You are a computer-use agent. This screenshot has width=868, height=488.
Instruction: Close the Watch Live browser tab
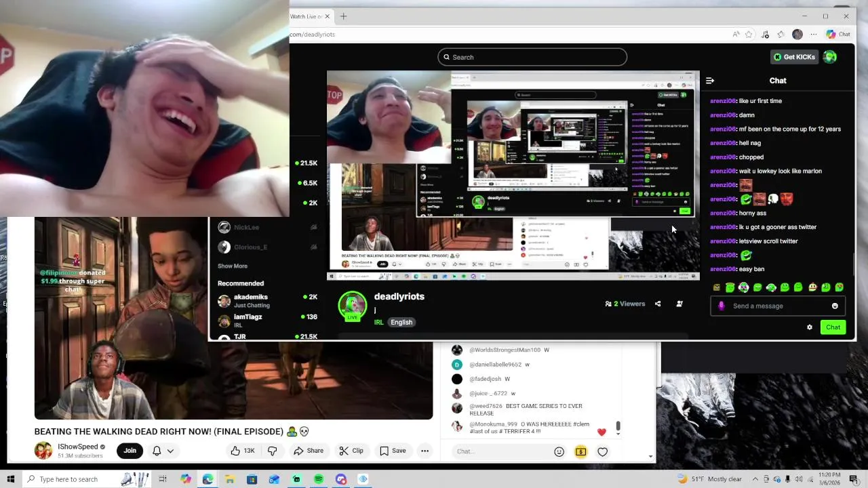pyautogui.click(x=328, y=16)
